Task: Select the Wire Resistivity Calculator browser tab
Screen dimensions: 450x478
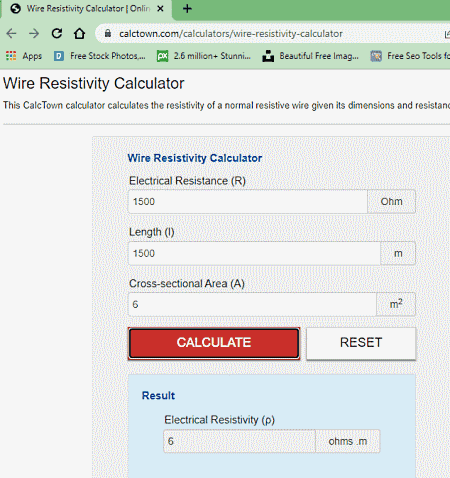Action: click(x=87, y=9)
